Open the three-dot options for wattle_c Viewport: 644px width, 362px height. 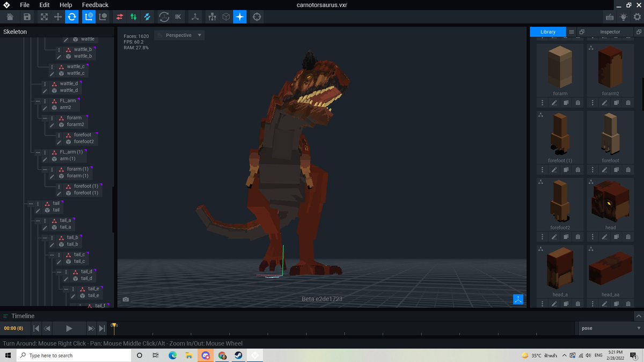[52, 67]
